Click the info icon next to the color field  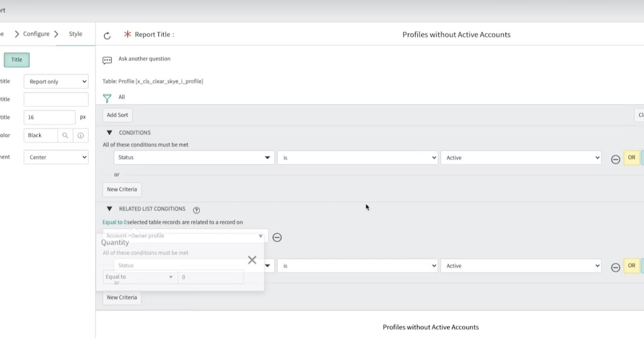80,135
